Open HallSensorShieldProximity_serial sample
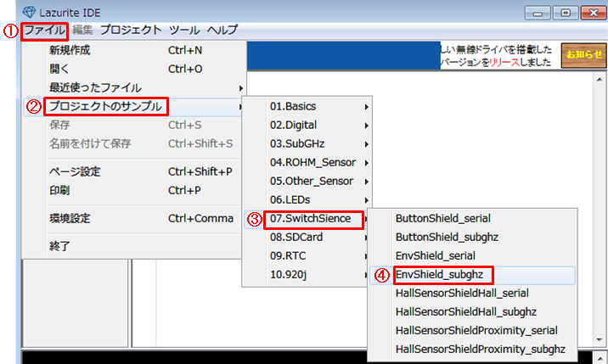This screenshot has width=608, height=364. (x=472, y=330)
